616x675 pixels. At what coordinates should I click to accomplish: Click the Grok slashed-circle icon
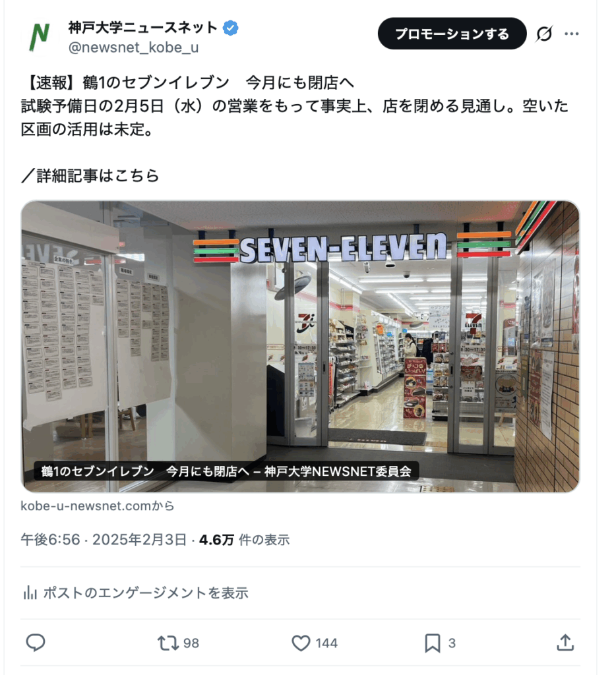pos(544,34)
